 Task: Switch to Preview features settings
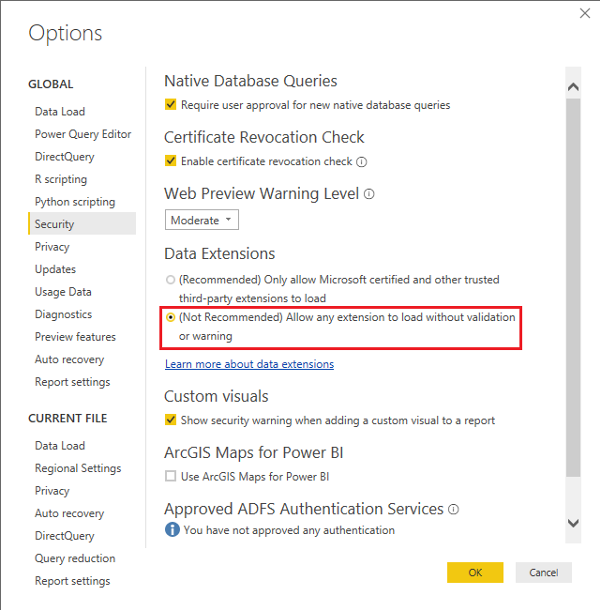click(75, 337)
